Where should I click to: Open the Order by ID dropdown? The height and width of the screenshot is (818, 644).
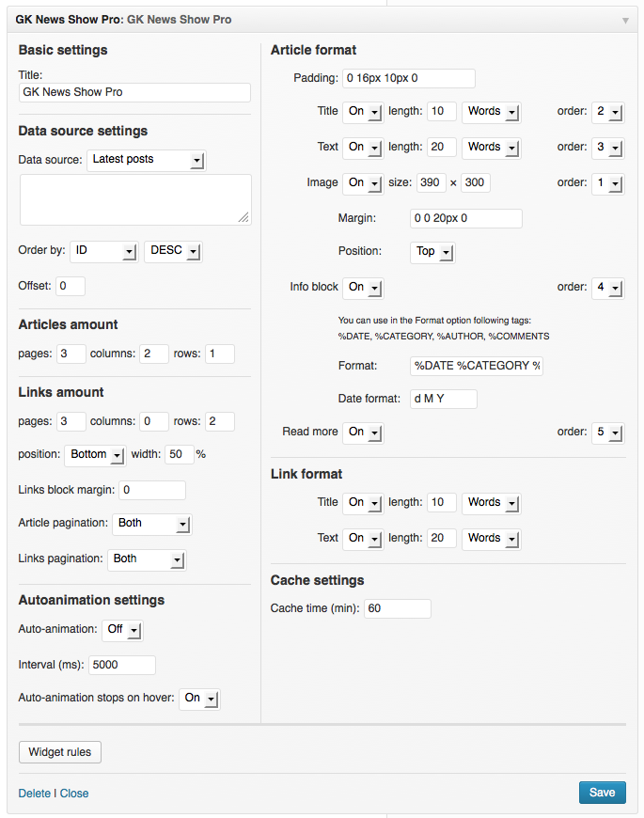pyautogui.click(x=103, y=251)
